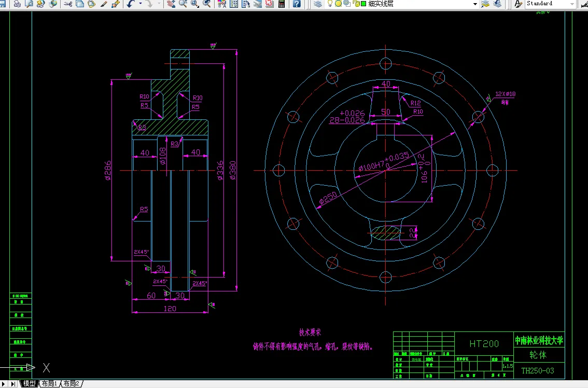Click the hatched ellipse spoke section

click(x=385, y=233)
